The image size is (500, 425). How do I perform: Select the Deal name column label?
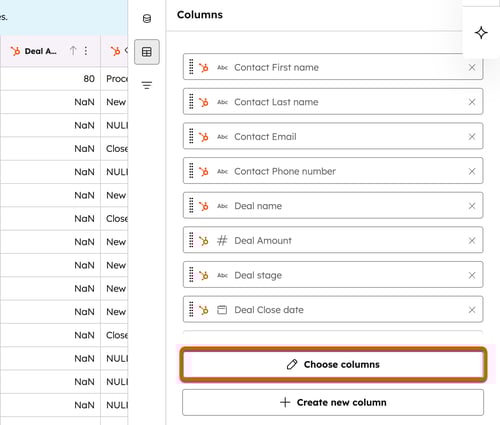tap(258, 206)
